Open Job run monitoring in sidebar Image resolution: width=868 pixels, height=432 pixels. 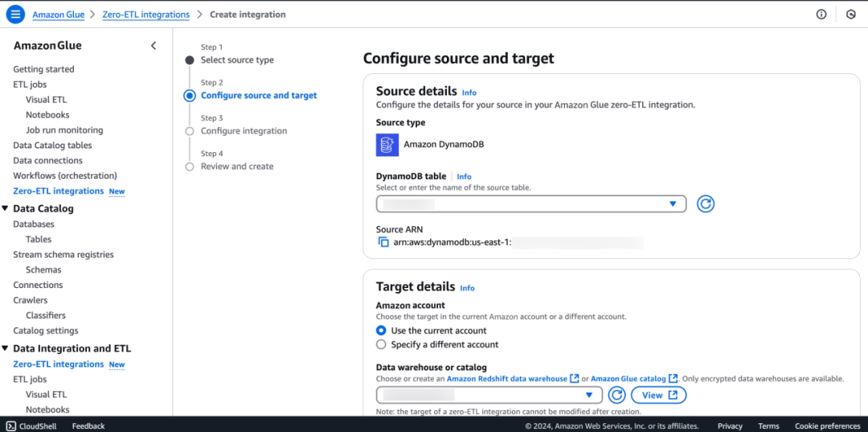click(x=64, y=130)
